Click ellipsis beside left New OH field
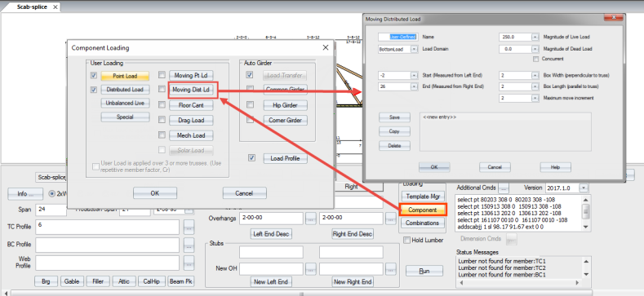Image resolution: width=644 pixels, height=296 pixels. (311, 269)
